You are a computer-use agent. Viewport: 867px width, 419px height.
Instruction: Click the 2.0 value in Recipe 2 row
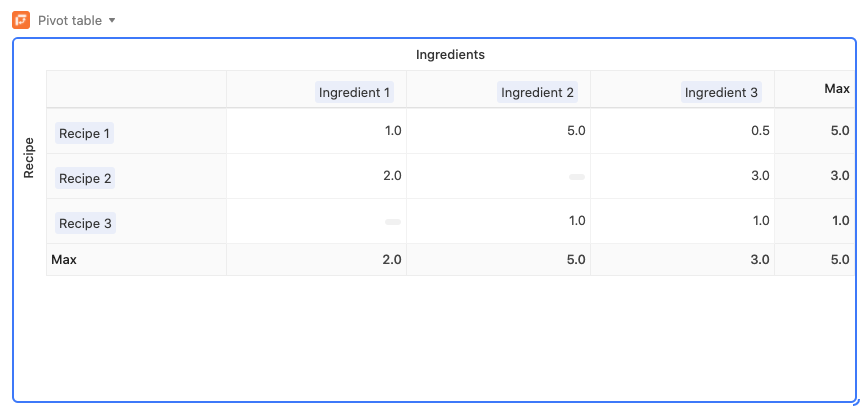[391, 176]
